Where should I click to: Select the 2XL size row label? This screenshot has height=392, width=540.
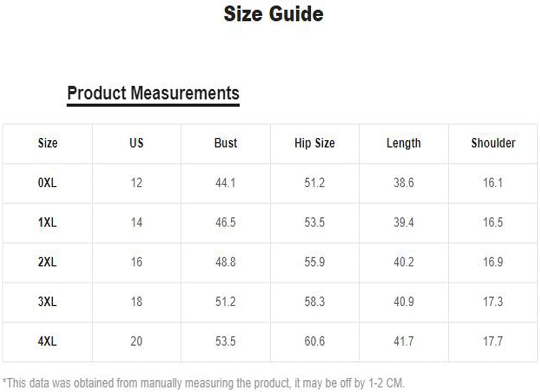tap(47, 262)
